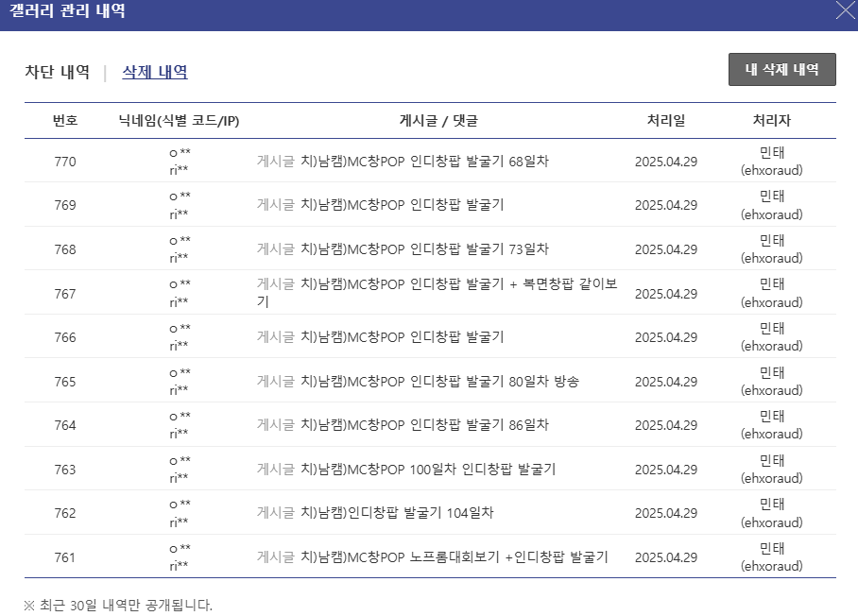858x616 pixels.
Task: Click the date 2025.04.29 in row 765
Action: pos(666,382)
